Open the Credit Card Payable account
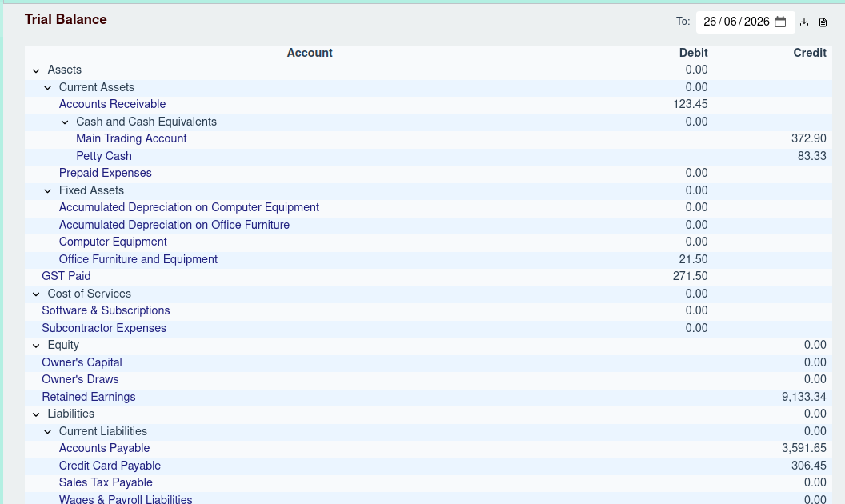The height and width of the screenshot is (504, 845). pyautogui.click(x=110, y=466)
